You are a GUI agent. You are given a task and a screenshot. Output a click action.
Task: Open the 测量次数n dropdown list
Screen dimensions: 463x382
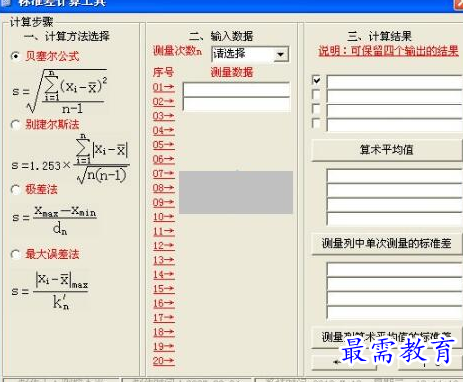click(281, 54)
